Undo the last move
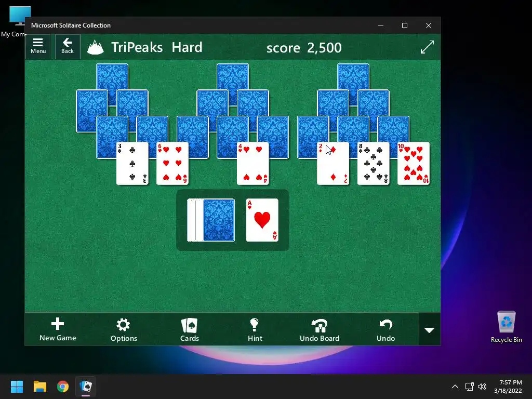This screenshot has height=399, width=532. pos(386,329)
